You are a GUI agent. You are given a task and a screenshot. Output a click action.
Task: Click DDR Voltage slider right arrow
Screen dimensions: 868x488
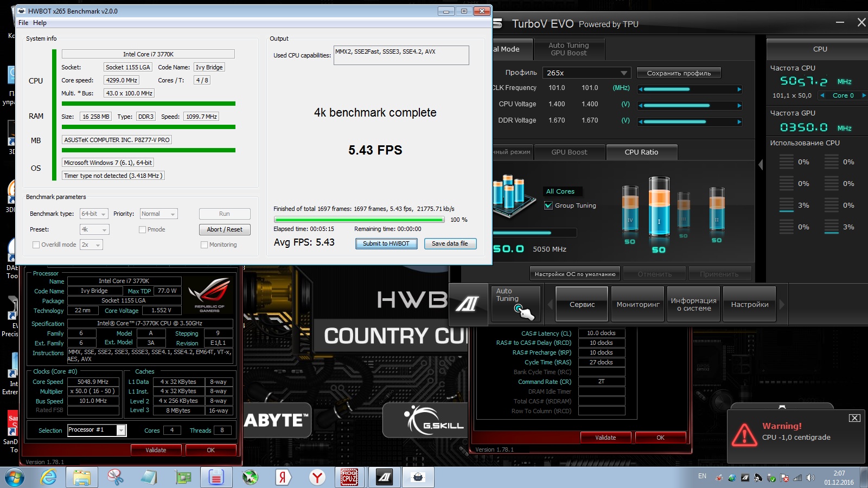(x=739, y=121)
